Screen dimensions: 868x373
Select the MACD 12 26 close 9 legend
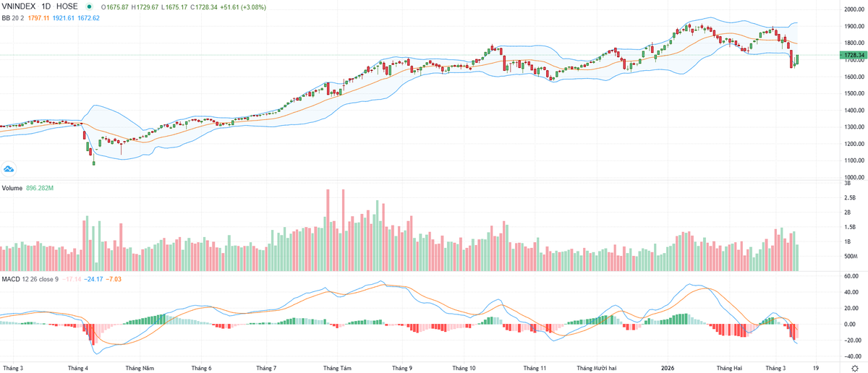tap(30, 278)
